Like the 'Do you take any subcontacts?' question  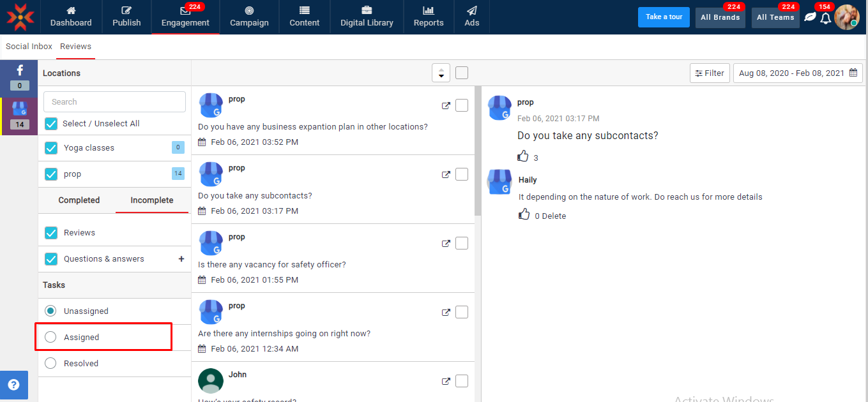pyautogui.click(x=524, y=156)
